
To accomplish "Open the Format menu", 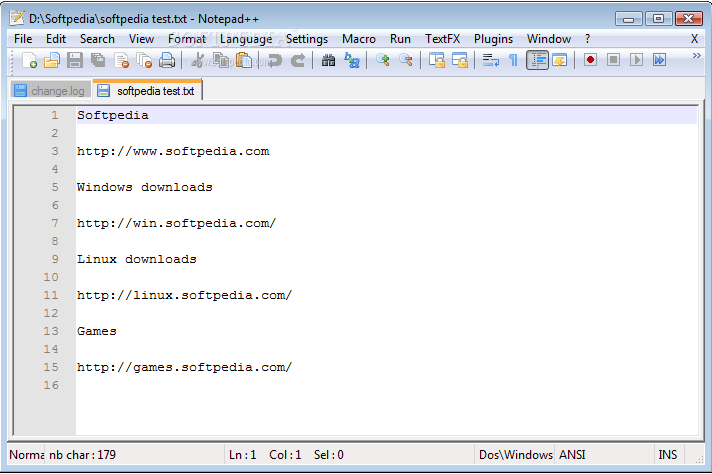I will point(187,39).
